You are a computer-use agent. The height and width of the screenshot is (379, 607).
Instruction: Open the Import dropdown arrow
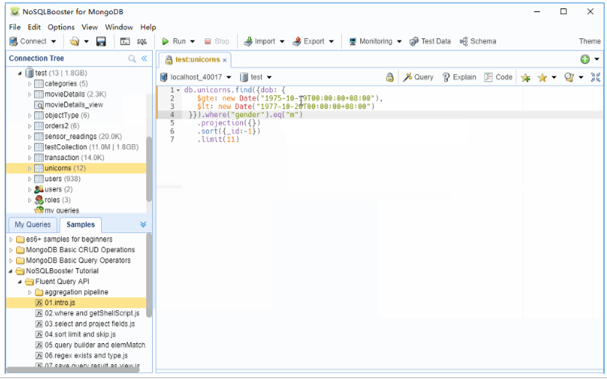tap(282, 41)
